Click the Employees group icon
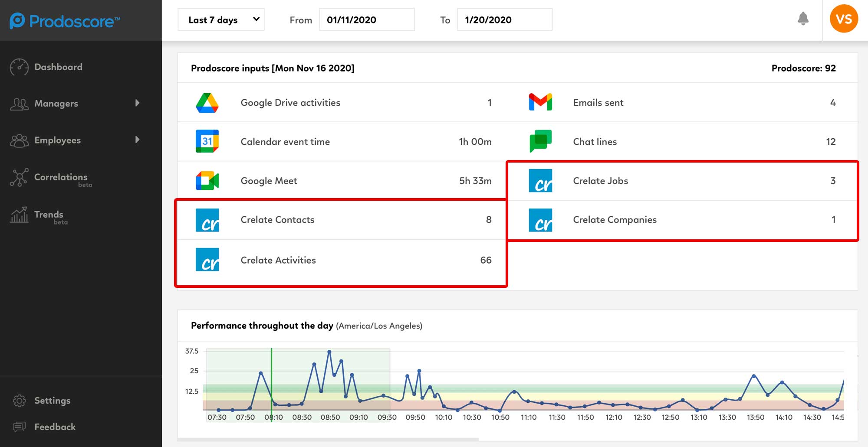Image resolution: width=868 pixels, height=447 pixels. (19, 140)
